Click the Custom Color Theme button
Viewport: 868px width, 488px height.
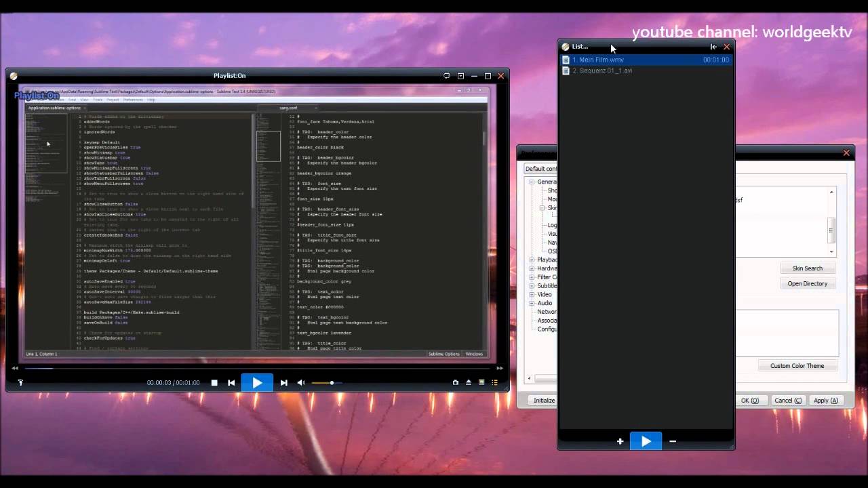797,366
